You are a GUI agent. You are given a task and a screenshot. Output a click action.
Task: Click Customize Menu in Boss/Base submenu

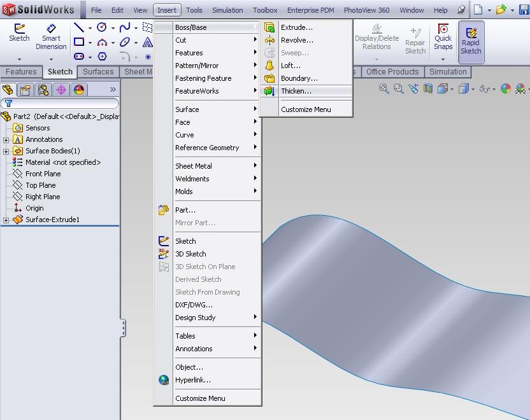[x=306, y=109]
